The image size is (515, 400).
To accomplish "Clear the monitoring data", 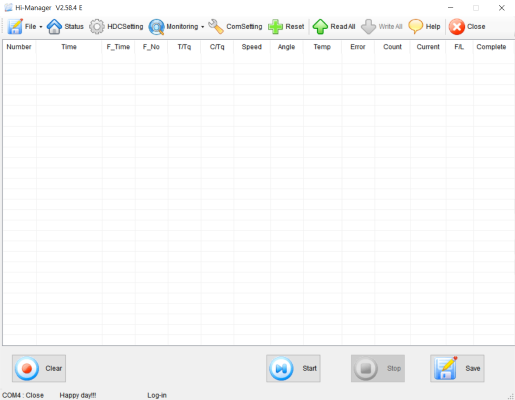I will pyautogui.click(x=39, y=368).
